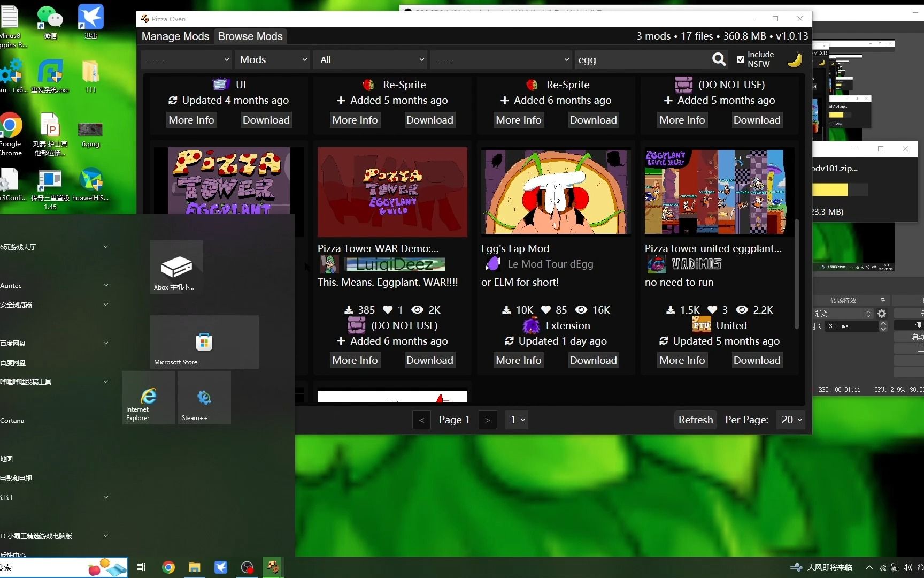Screen dimensions: 924x578
Task: Click the UI category icon on top-left card
Action: [x=220, y=84]
